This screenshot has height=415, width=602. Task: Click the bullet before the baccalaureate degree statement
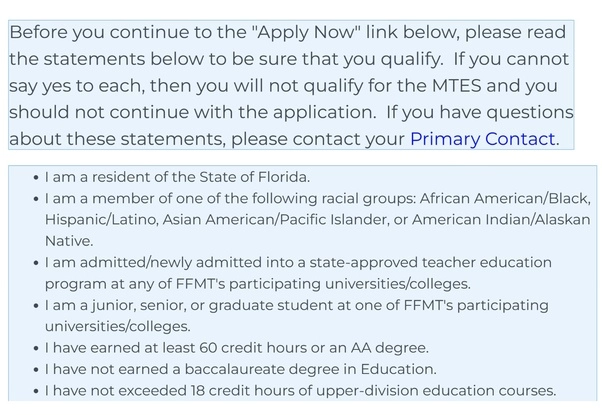point(36,370)
